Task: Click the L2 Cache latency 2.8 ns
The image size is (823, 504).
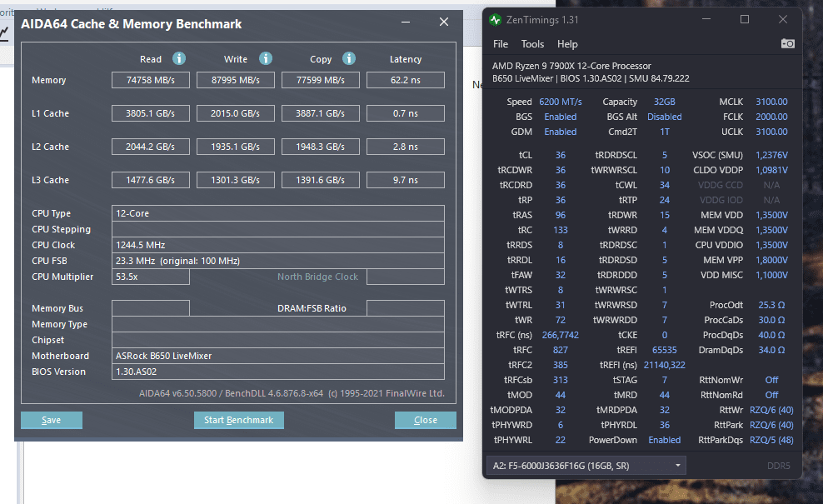Action: (x=406, y=147)
